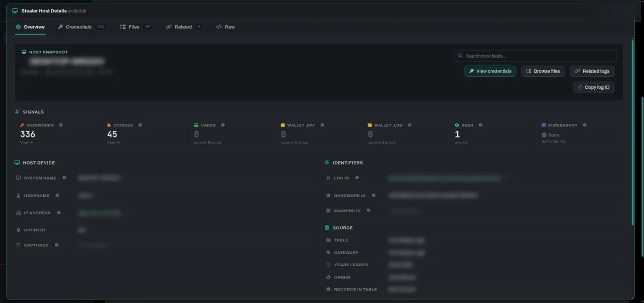Click the green Cards icon
644x303 pixels.
point(196,125)
